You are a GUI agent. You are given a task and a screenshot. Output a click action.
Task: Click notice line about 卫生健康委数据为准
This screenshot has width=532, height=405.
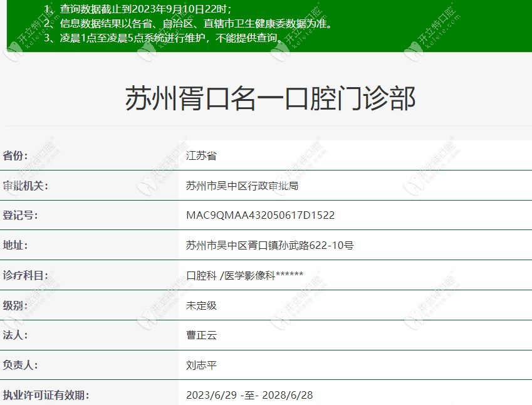tap(189, 23)
